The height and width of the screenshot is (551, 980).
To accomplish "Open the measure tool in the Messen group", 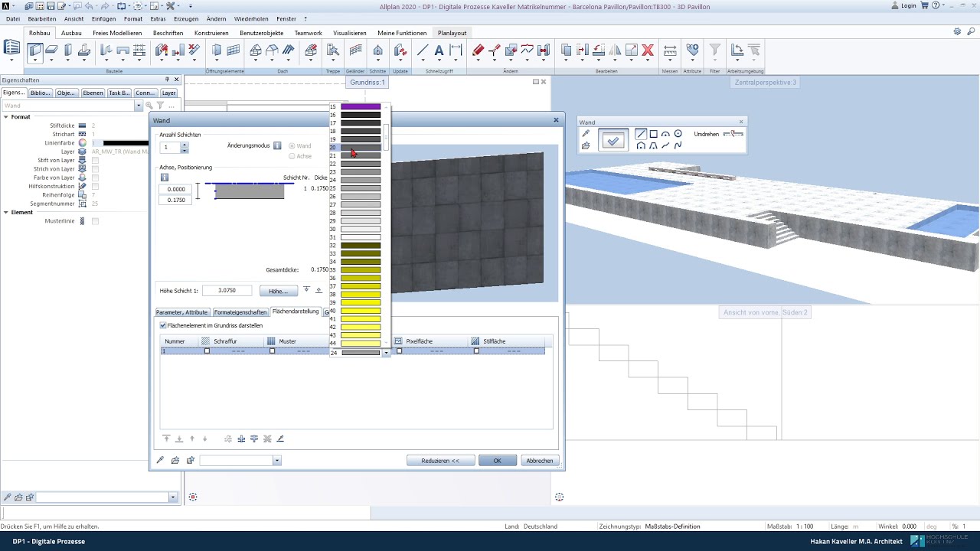I will [x=670, y=51].
